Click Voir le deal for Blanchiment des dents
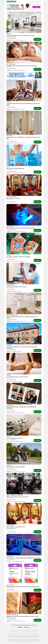Screen dimensions: 48x644 pos(37,230)
